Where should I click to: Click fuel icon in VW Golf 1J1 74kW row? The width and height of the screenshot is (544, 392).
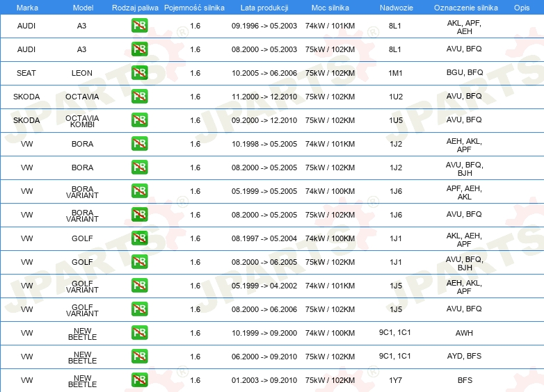(x=139, y=238)
